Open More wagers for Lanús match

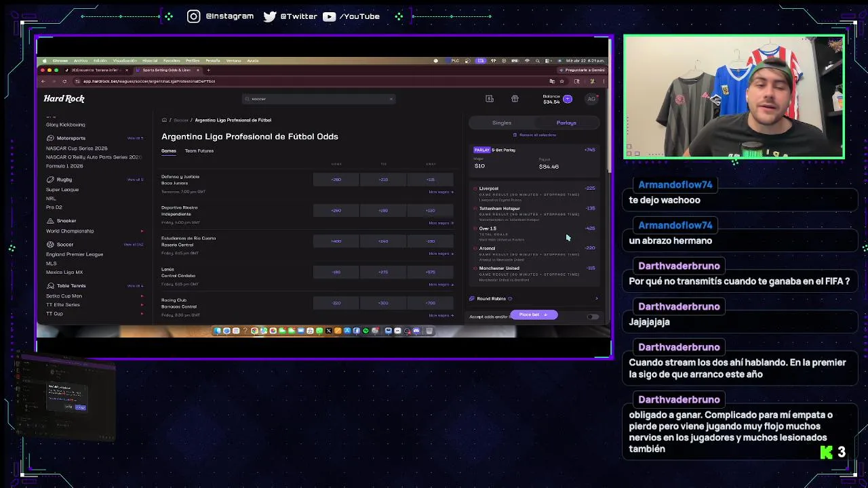pyautogui.click(x=441, y=285)
